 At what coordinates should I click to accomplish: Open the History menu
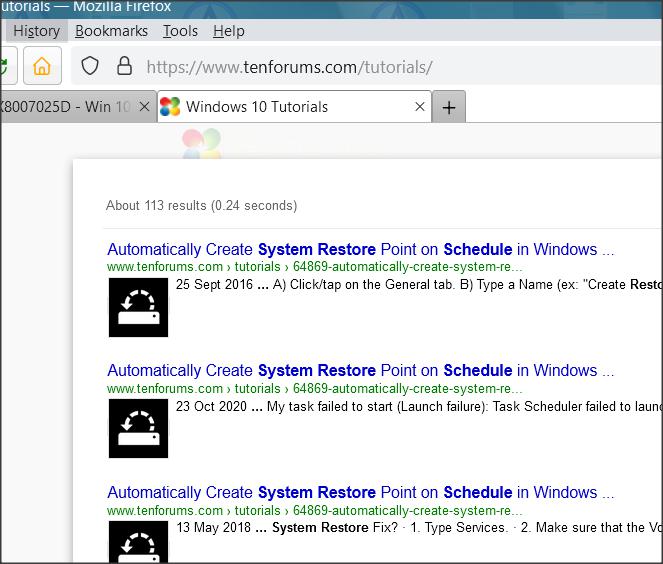36,31
